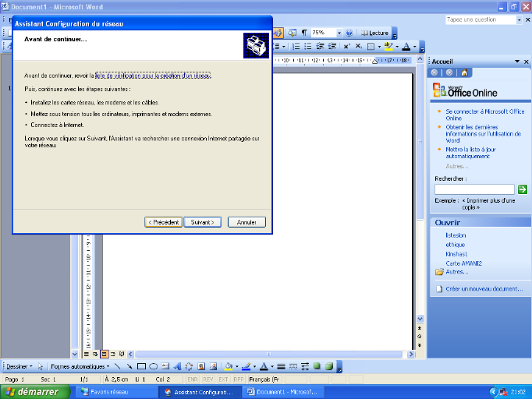Show paragraph marks with the pilcrow icon
The width and height of the screenshot is (532, 399).
(304, 33)
